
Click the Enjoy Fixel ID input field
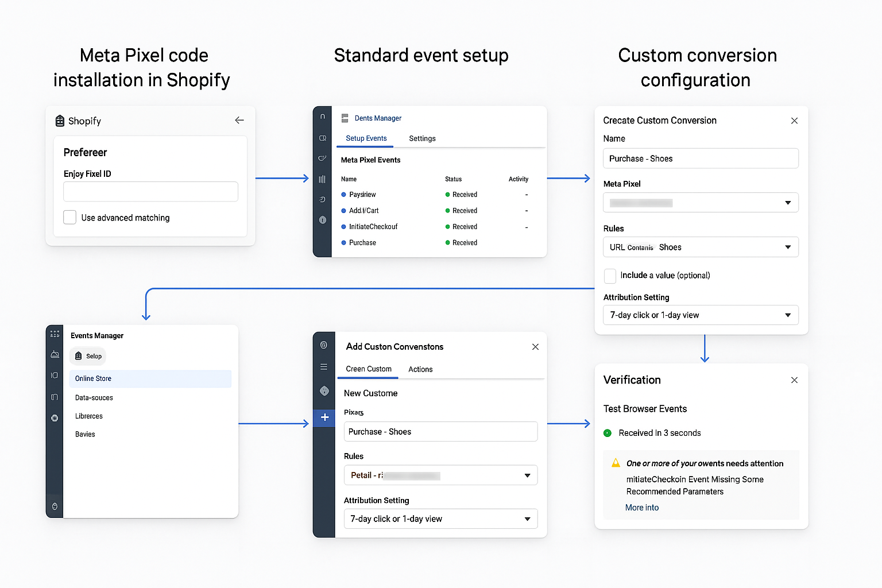click(x=150, y=191)
